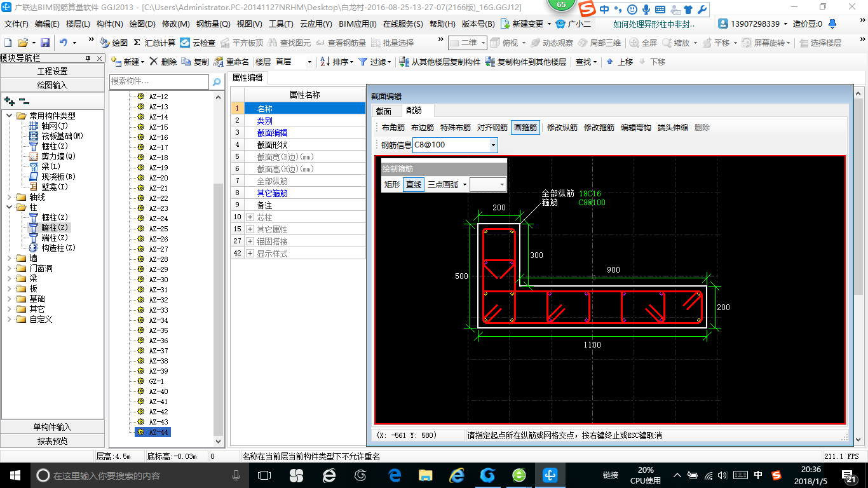868x488 pixels.
Task: Click 修改纵筋 button
Action: (x=562, y=128)
